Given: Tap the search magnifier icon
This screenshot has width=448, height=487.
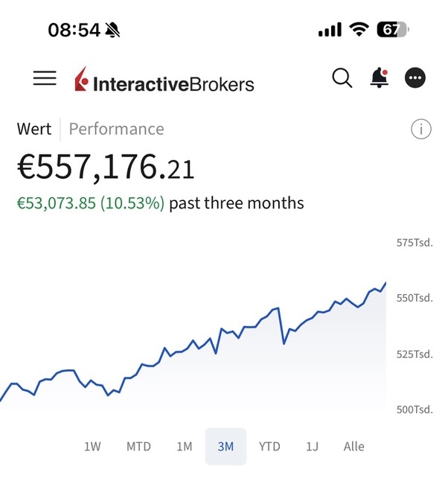Looking at the screenshot, I should click(342, 77).
